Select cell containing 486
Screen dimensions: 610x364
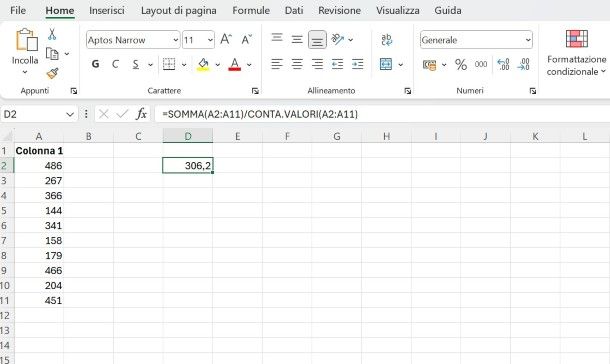tap(39, 166)
